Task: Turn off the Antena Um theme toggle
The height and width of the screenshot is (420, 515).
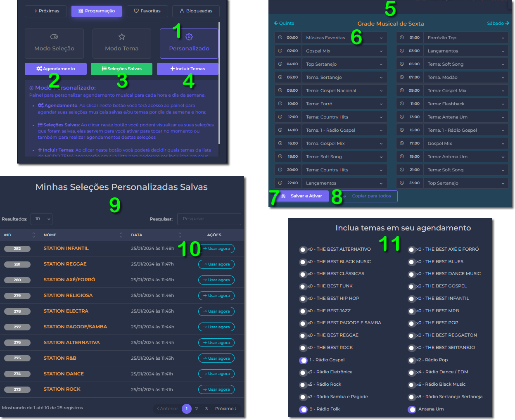Action: click(x=412, y=409)
